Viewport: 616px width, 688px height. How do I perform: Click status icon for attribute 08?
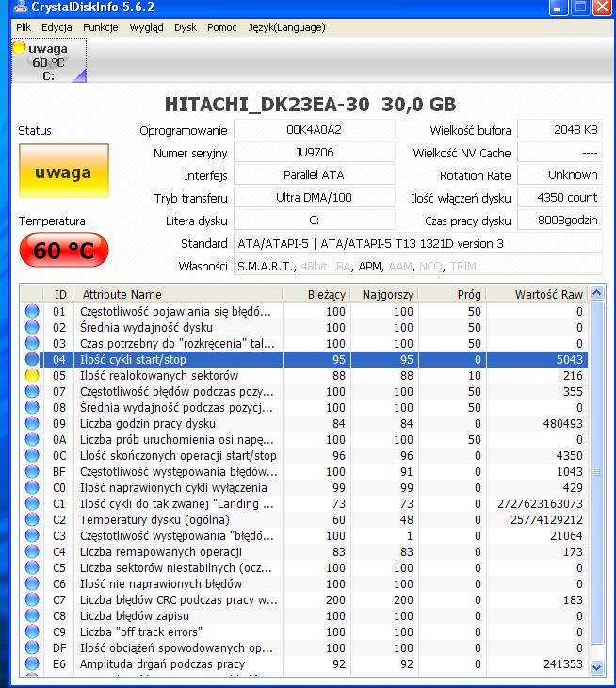point(32,408)
